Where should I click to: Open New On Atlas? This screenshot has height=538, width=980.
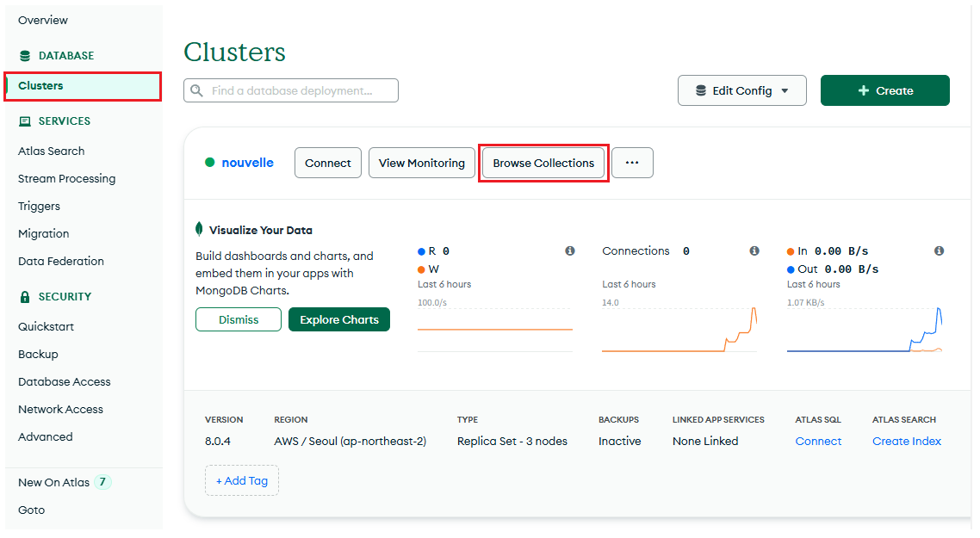(x=53, y=482)
